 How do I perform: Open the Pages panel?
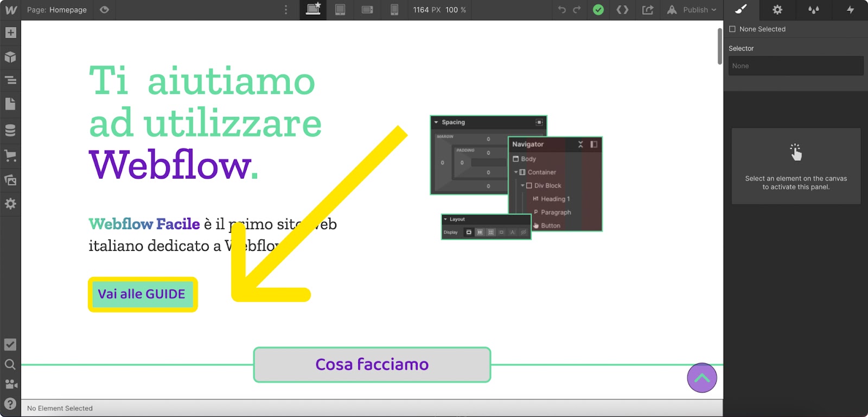(10, 104)
